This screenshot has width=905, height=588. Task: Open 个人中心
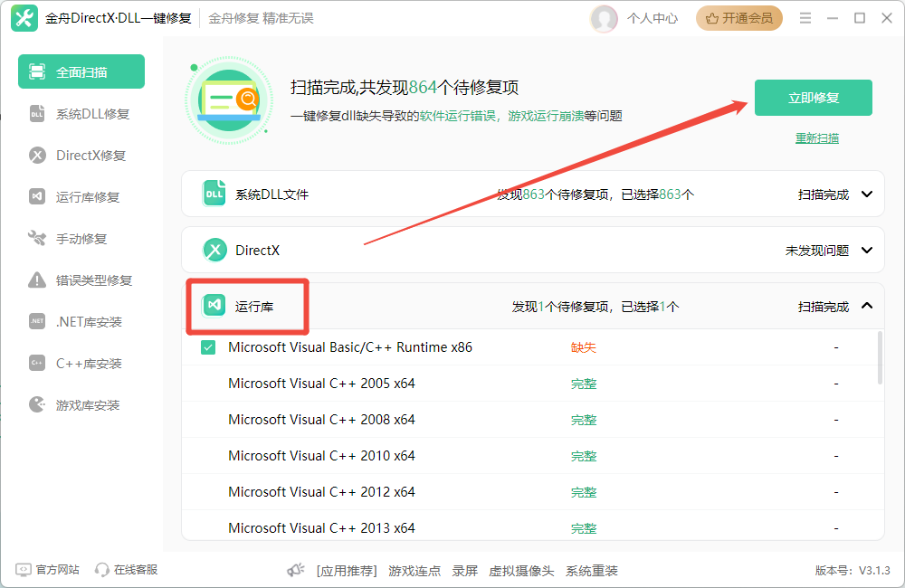point(653,18)
